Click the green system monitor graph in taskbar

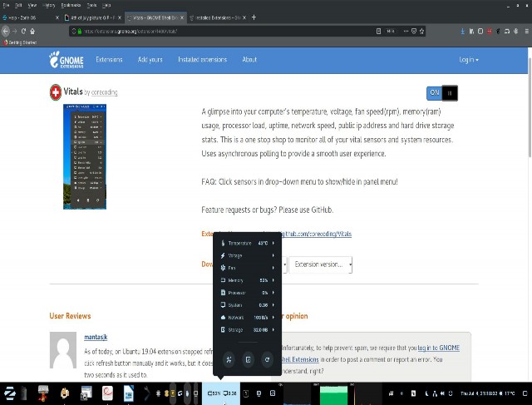[334, 394]
